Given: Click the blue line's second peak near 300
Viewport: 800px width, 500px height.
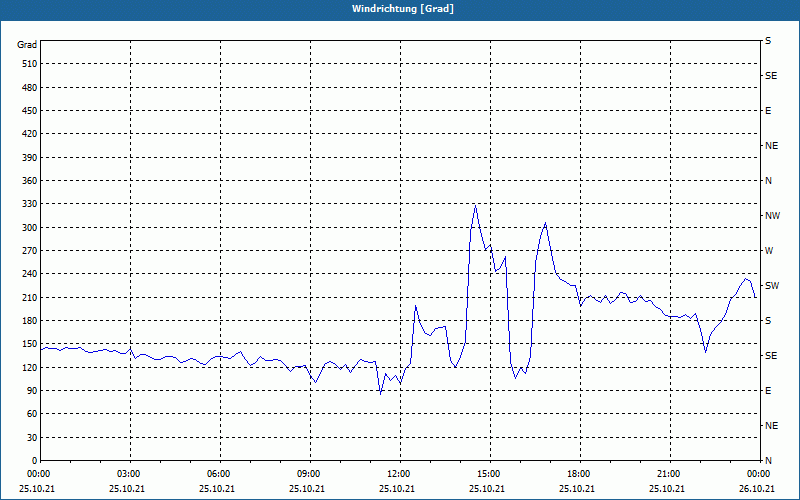Looking at the screenshot, I should tap(545, 223).
